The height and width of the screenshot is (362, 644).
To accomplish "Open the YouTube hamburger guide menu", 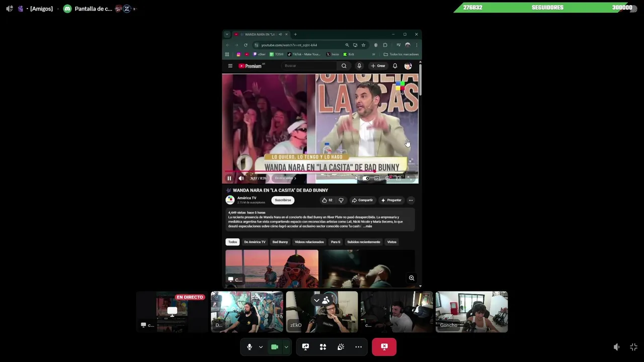I will 230,66.
